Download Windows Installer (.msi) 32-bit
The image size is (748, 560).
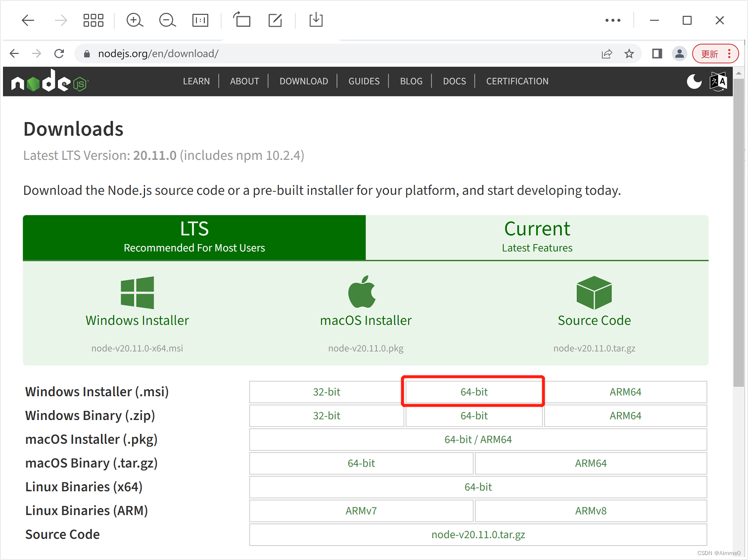point(327,392)
